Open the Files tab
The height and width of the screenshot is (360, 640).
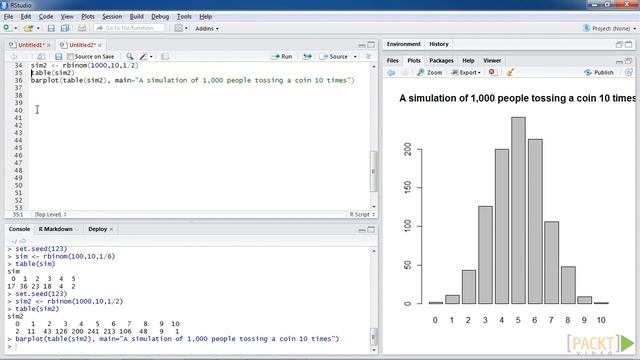393,60
